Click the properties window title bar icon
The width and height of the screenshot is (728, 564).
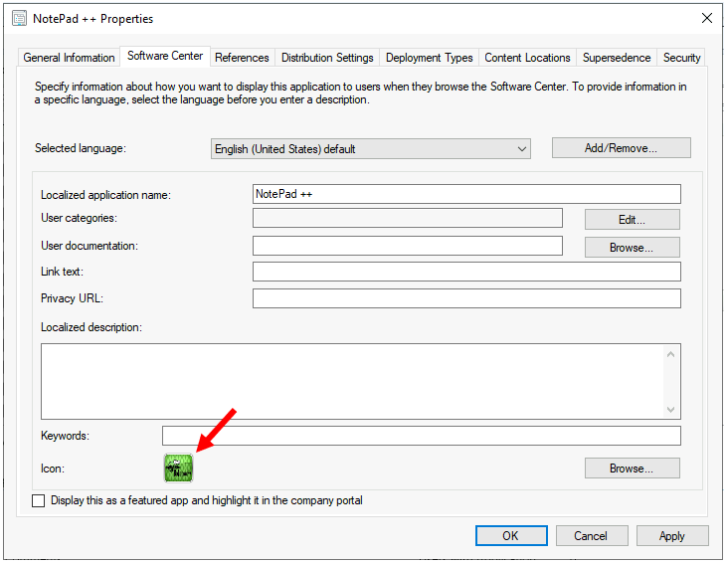19,19
